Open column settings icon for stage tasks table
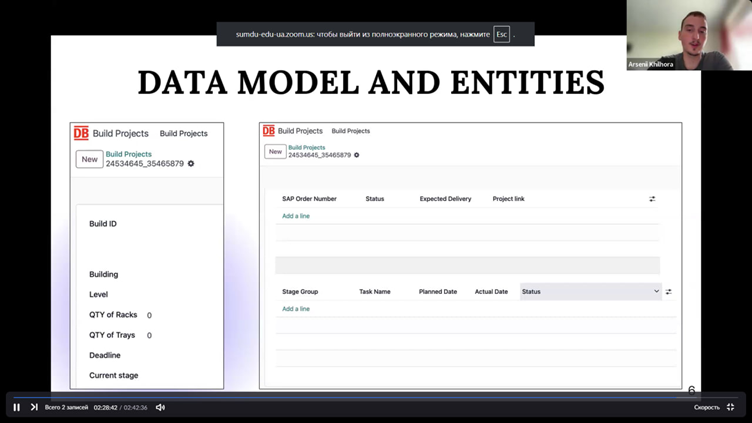The height and width of the screenshot is (423, 752). pyautogui.click(x=669, y=292)
